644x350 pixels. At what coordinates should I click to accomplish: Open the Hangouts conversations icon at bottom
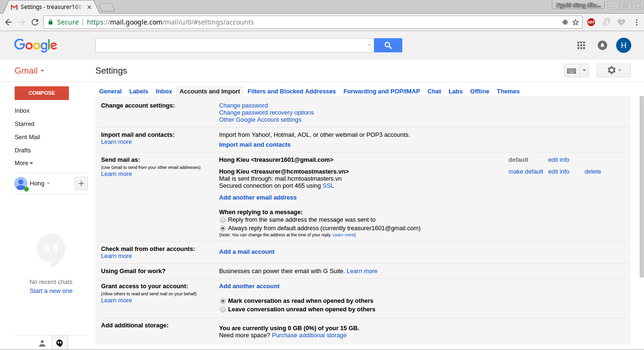(59, 343)
